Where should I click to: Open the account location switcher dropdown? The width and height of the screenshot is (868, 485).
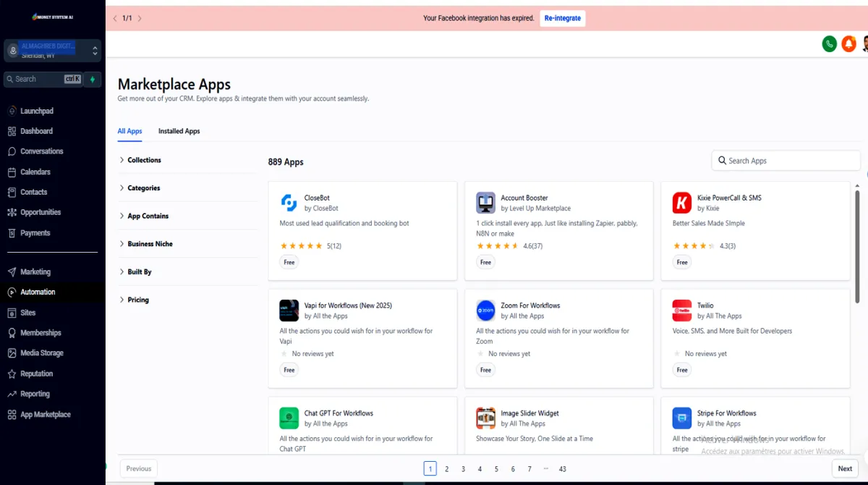tap(53, 51)
